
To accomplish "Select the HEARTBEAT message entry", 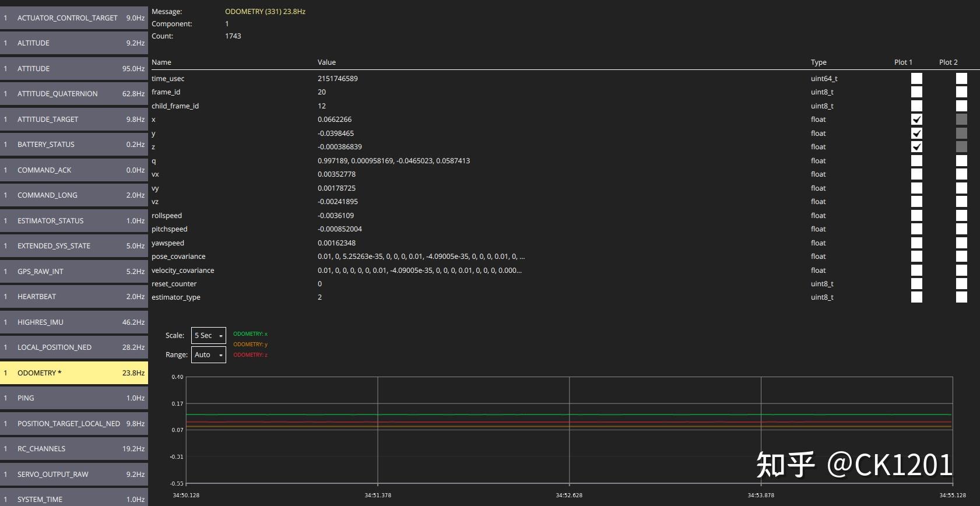I will click(74, 297).
